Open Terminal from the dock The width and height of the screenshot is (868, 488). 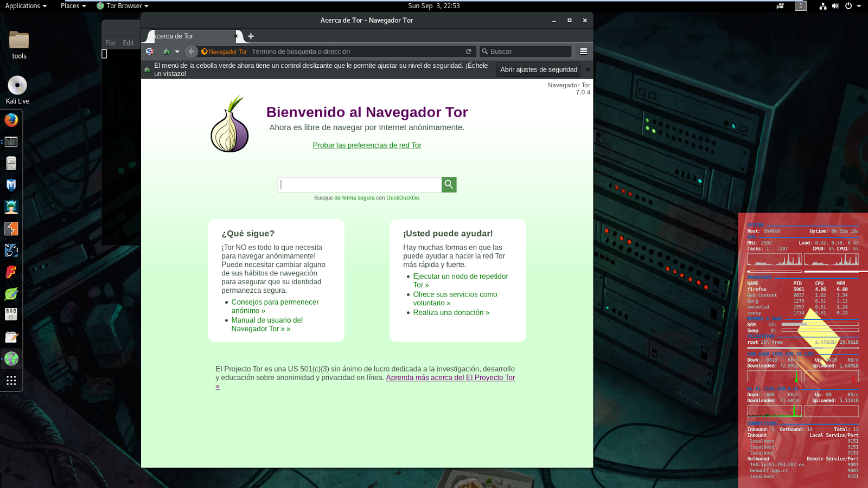(11, 142)
